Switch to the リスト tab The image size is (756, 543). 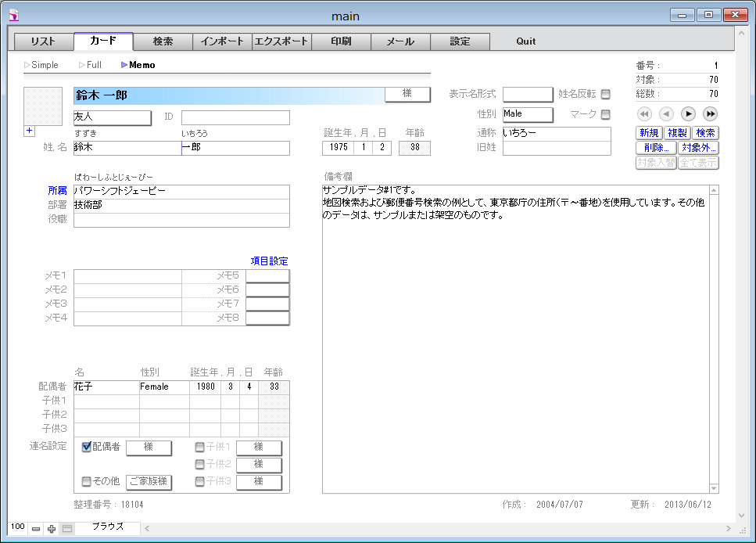pyautogui.click(x=44, y=41)
